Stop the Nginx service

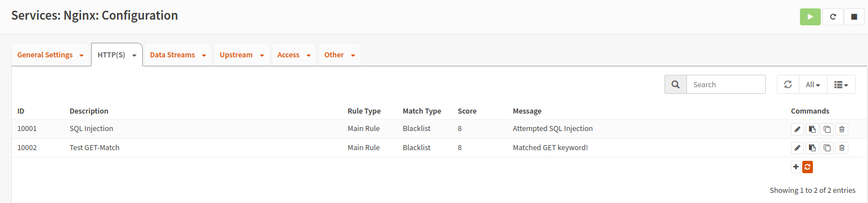tap(854, 17)
